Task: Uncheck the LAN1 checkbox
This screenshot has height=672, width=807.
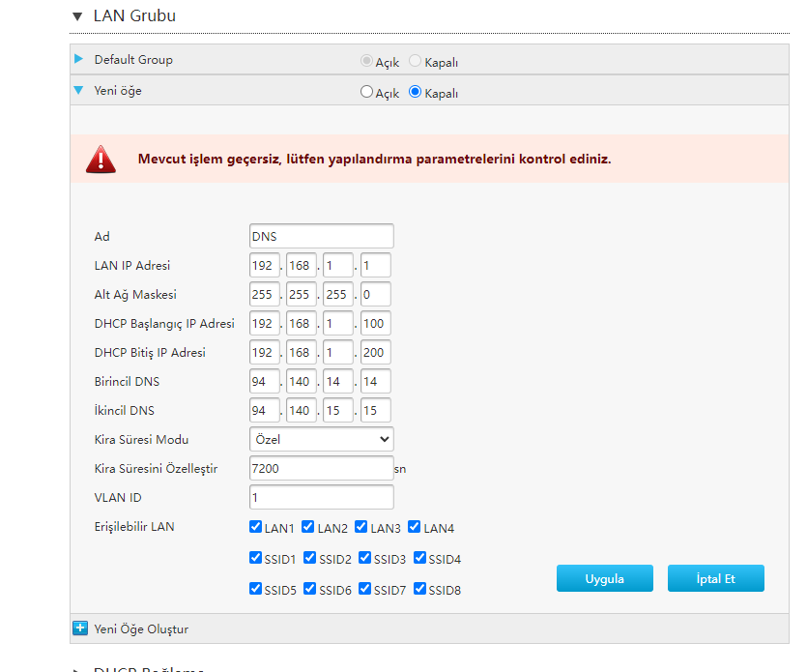Action: [255, 526]
